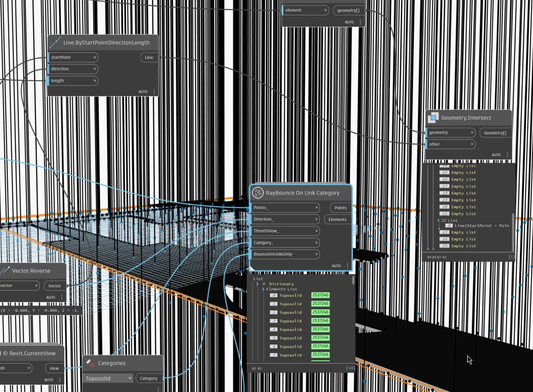Click green ID 2537246 in row 7

(320, 355)
